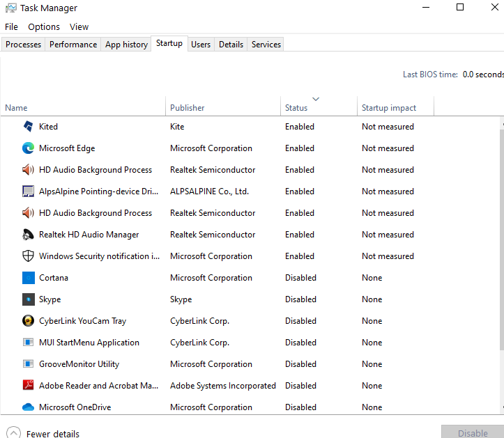The width and height of the screenshot is (504, 438).
Task: Click the blue Cortana icon
Action: (29, 278)
